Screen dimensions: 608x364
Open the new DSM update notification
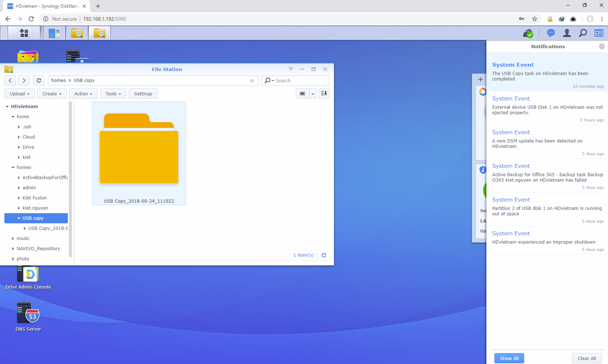click(547, 142)
